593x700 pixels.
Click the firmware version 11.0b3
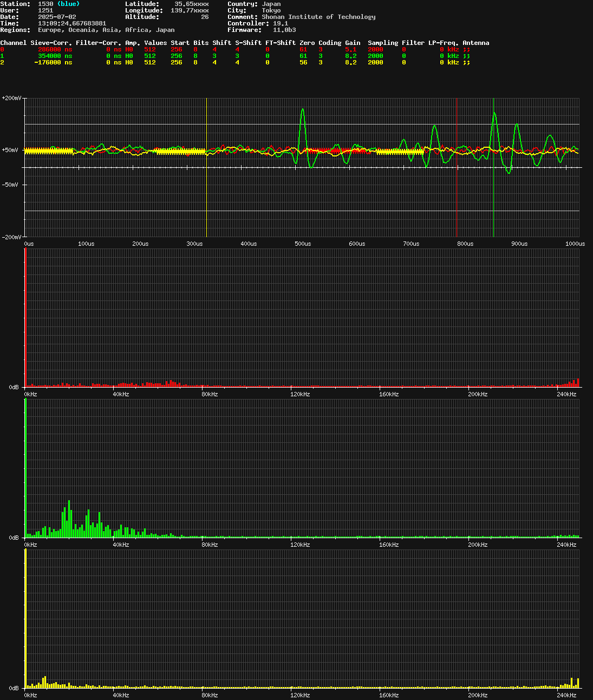pos(284,30)
